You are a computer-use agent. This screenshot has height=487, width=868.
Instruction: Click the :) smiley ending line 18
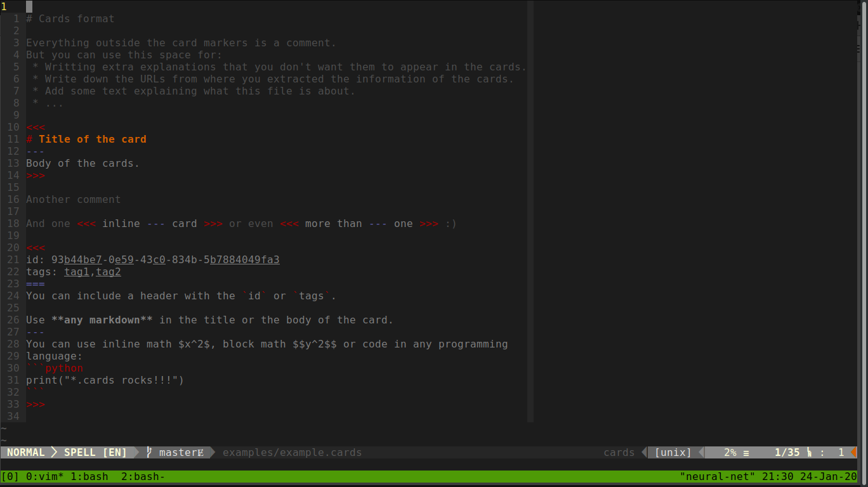(x=450, y=223)
